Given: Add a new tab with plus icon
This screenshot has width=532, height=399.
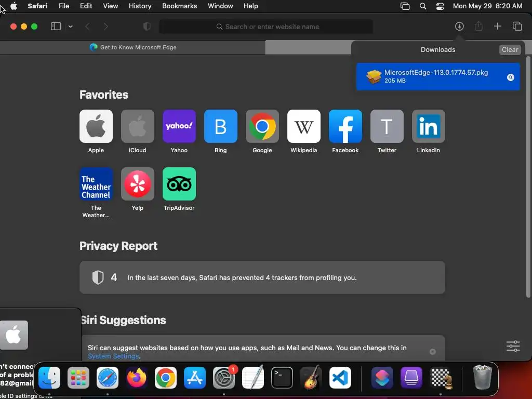Looking at the screenshot, I should click(x=497, y=26).
